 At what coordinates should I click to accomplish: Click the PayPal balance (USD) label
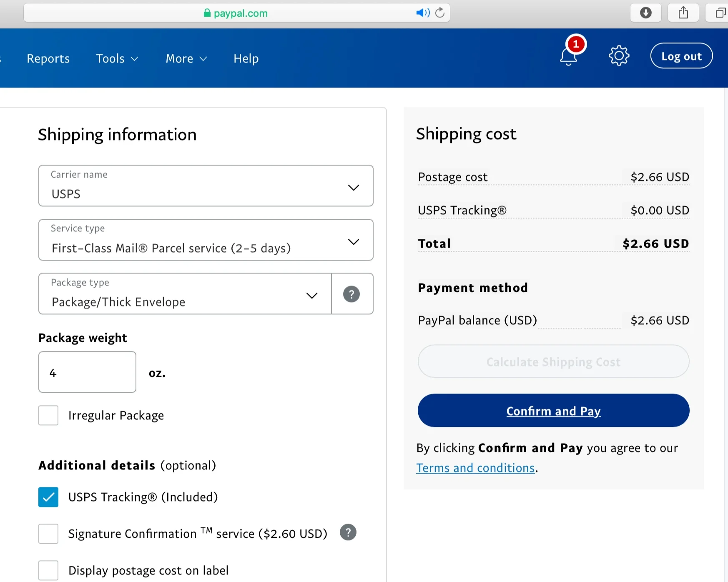477,320
